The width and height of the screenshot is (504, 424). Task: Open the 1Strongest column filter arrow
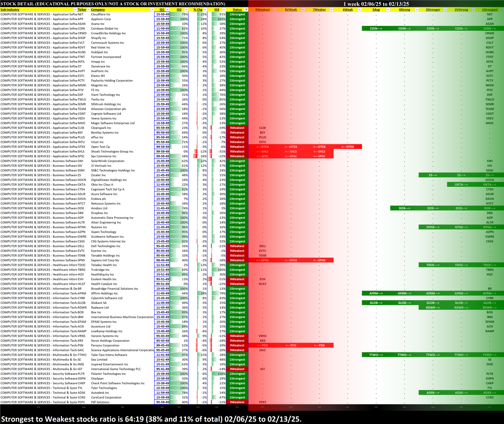501,10
